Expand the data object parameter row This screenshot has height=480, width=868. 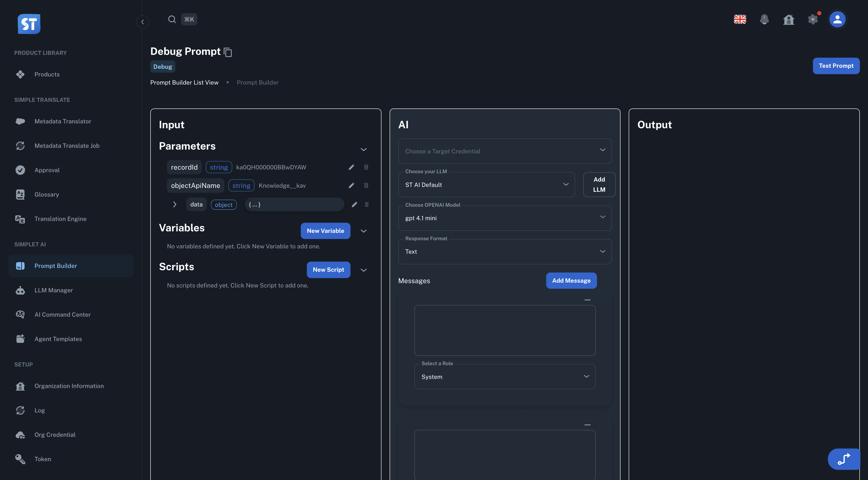175,204
